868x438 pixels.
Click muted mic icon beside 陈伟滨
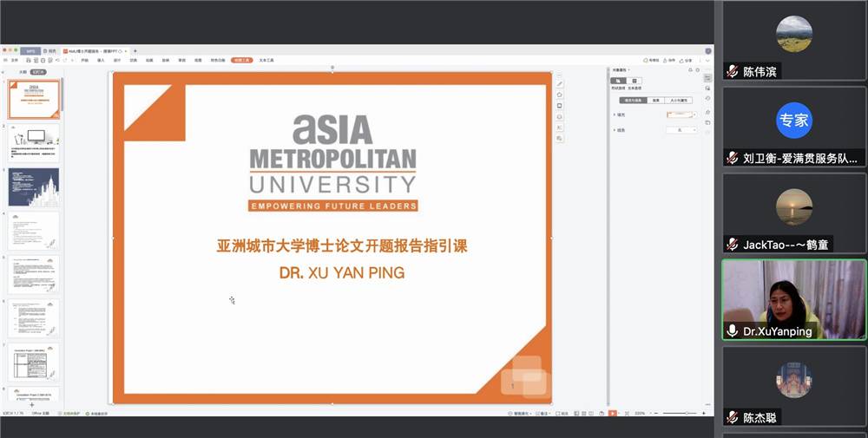pos(733,72)
